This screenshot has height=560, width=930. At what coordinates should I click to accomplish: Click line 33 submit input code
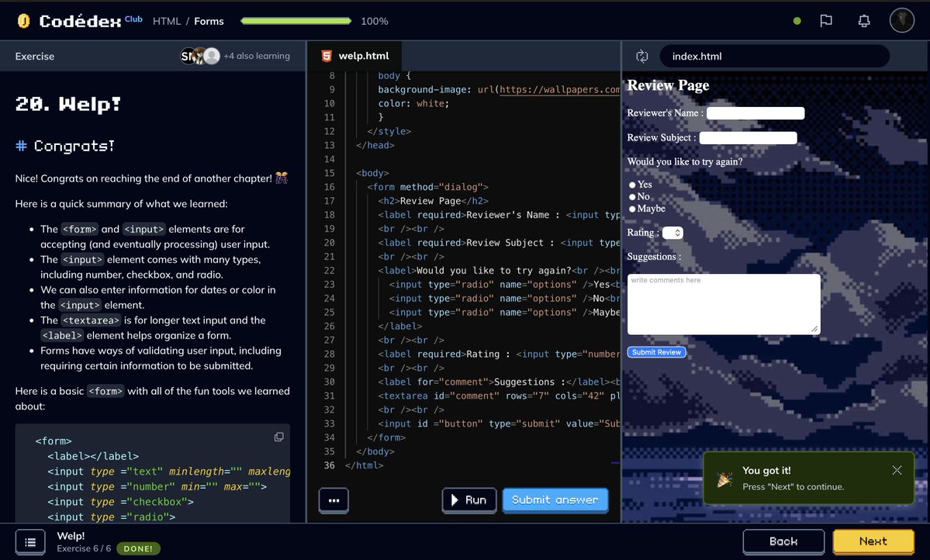[499, 423]
